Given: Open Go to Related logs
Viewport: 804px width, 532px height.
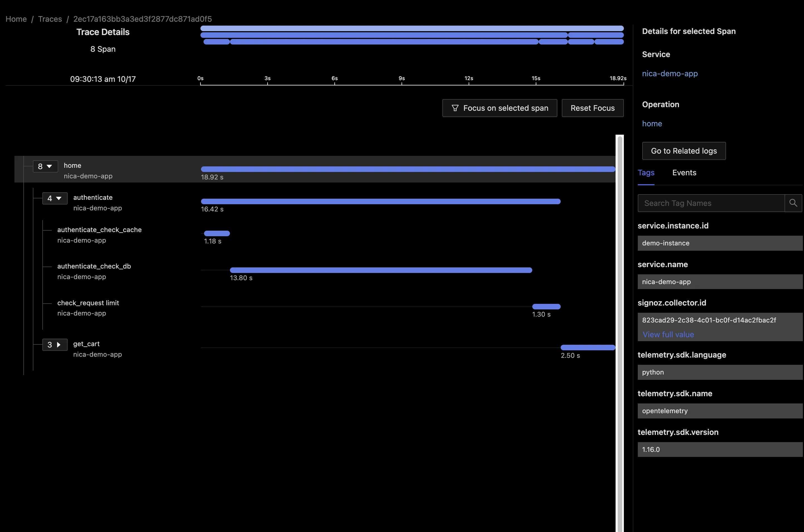Looking at the screenshot, I should tap(684, 151).
